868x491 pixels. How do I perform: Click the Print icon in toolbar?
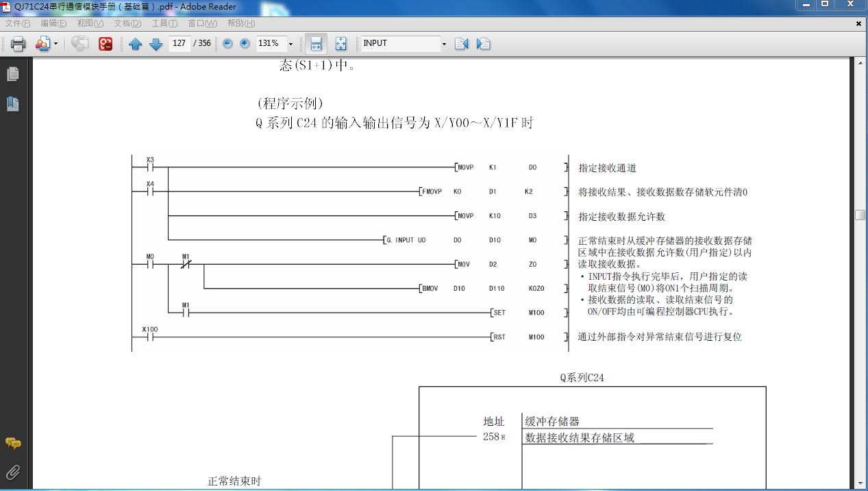point(18,44)
